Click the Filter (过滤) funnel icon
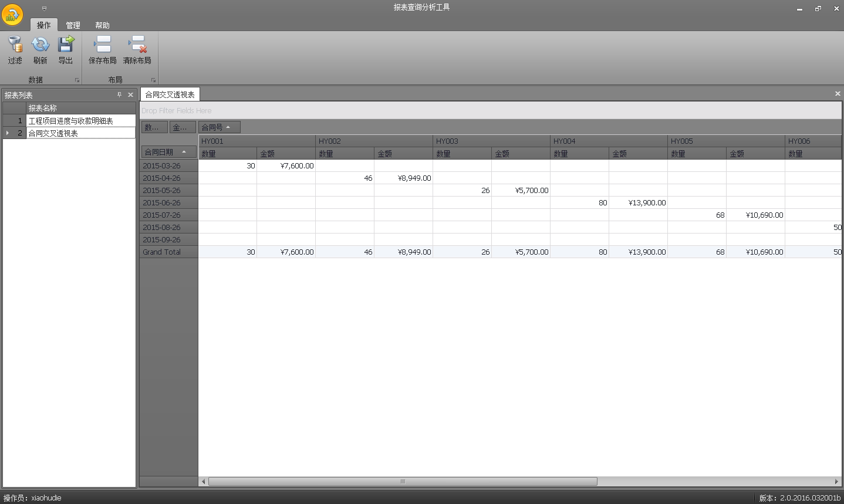The height and width of the screenshot is (504, 844). [15, 45]
